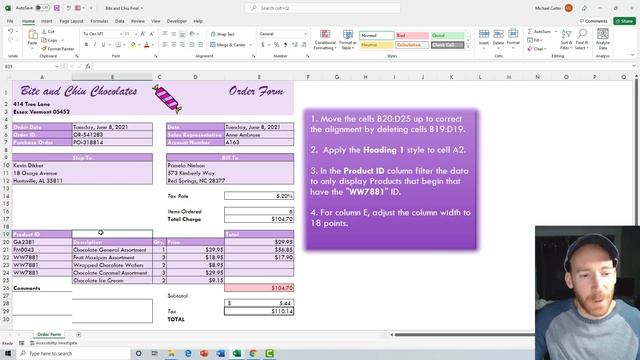
Task: Open the Format cells menu
Action: point(513,38)
